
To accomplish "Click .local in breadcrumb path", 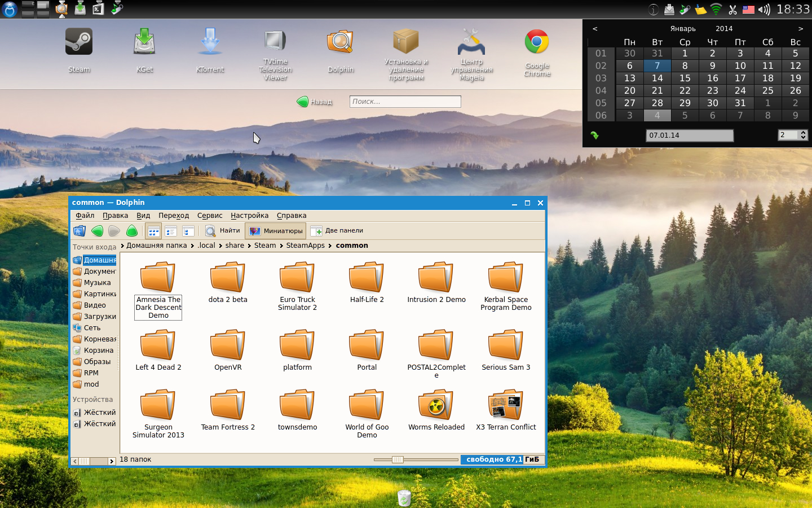I will [206, 246].
